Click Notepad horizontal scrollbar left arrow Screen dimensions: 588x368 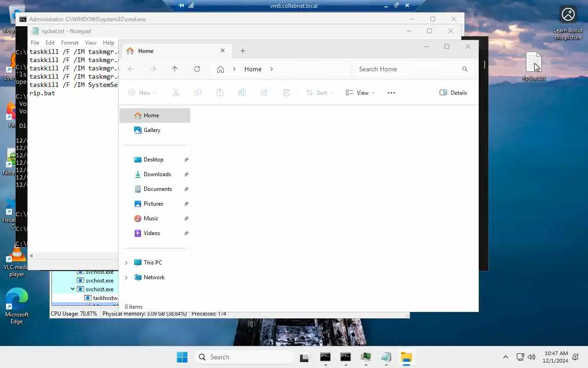[31, 256]
